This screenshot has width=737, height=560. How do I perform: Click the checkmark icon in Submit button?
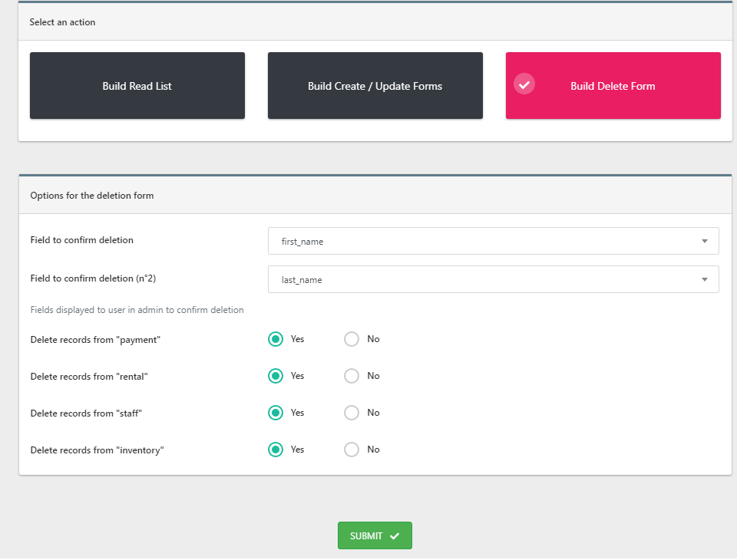pos(395,536)
